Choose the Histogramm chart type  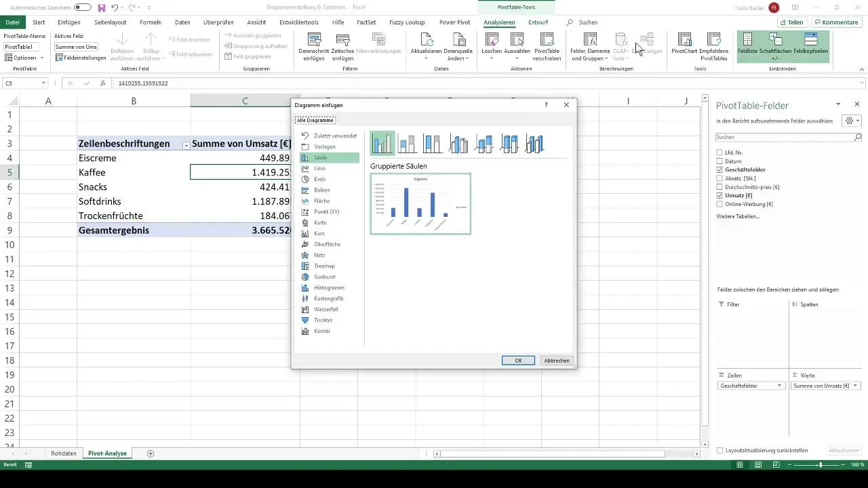coord(330,287)
